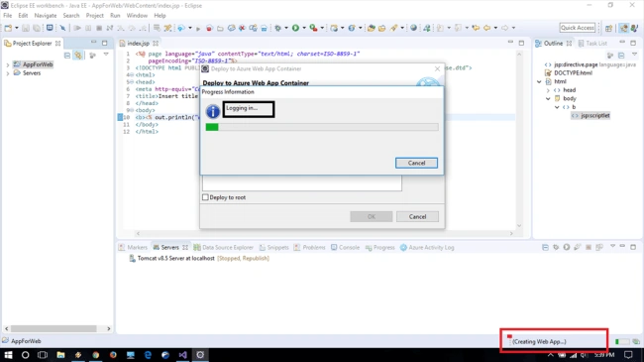
Task: Click the Back navigation arrow icon
Action: pos(487,28)
